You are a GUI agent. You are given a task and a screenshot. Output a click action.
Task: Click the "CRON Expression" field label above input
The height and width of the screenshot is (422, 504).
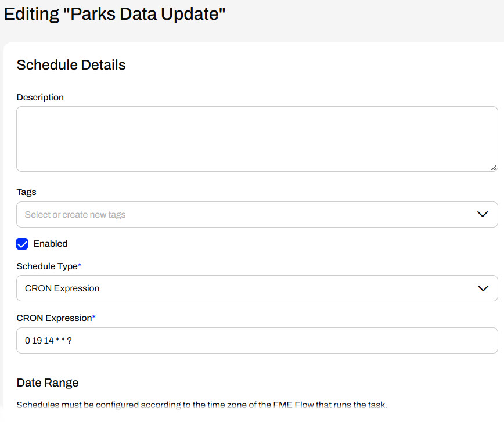click(x=54, y=318)
